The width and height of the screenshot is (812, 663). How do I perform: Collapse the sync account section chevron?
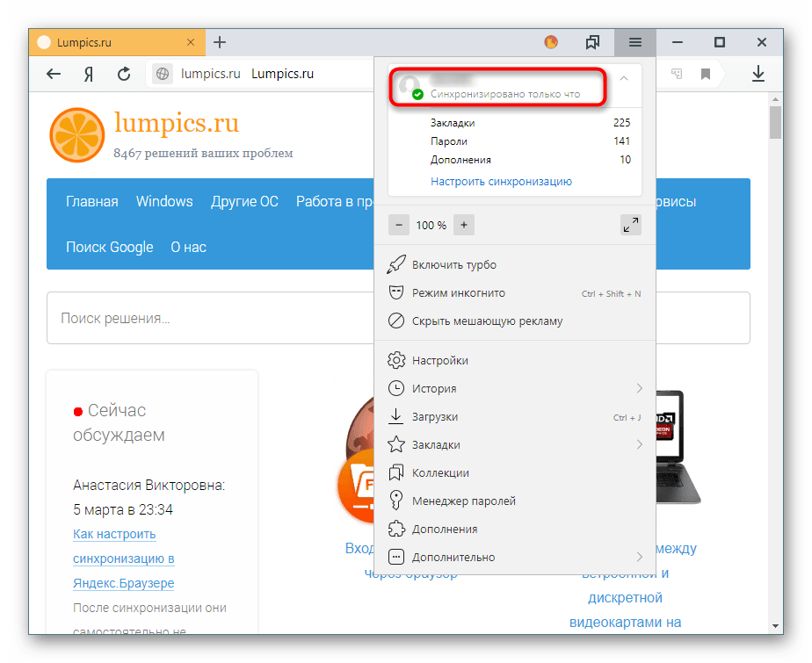(x=624, y=78)
